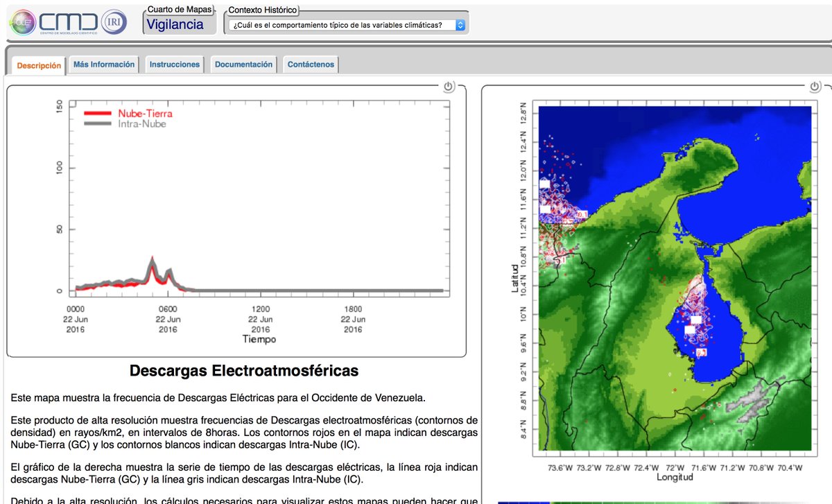
Task: Click the Tiempo axis label
Action: pyautogui.click(x=259, y=340)
